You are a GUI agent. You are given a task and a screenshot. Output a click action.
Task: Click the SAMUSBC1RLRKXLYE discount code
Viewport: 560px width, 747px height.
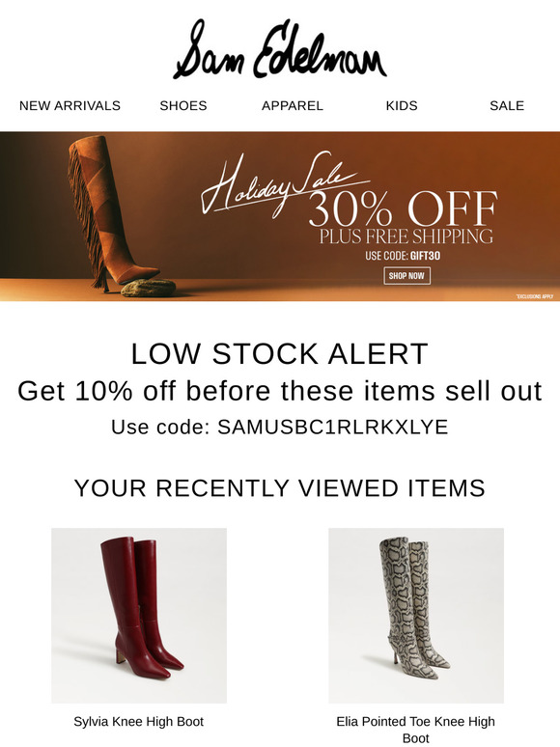[x=333, y=427]
